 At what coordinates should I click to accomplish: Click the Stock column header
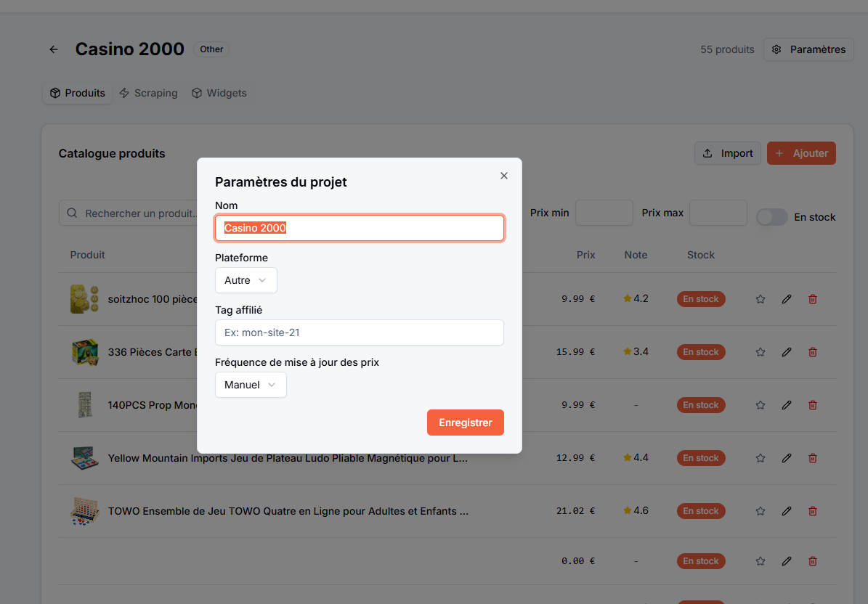(x=701, y=255)
